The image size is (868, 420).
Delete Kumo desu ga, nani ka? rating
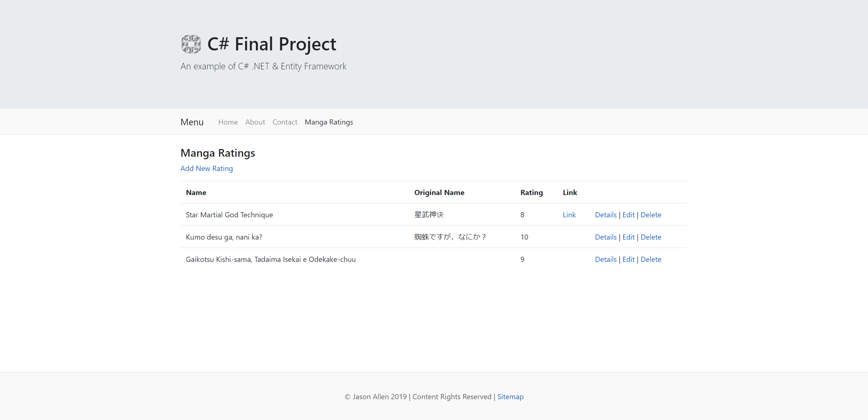click(650, 237)
